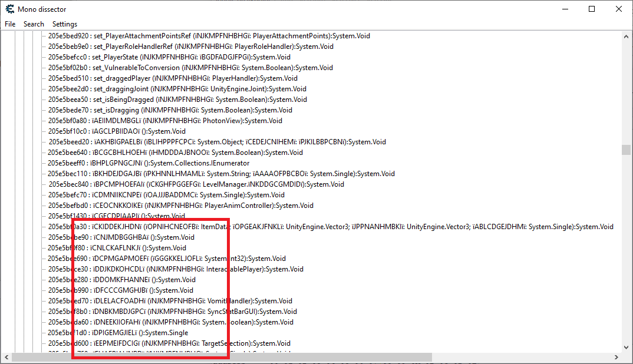Select the ïAKHBIGPAELBï method row
Screen dimensions: 633x364
click(x=217, y=141)
